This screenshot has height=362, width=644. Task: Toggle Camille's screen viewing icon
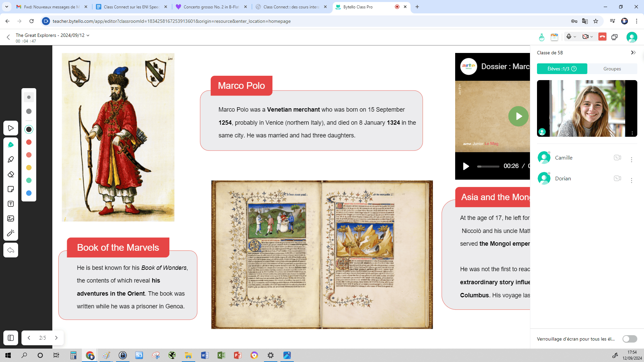pyautogui.click(x=618, y=158)
